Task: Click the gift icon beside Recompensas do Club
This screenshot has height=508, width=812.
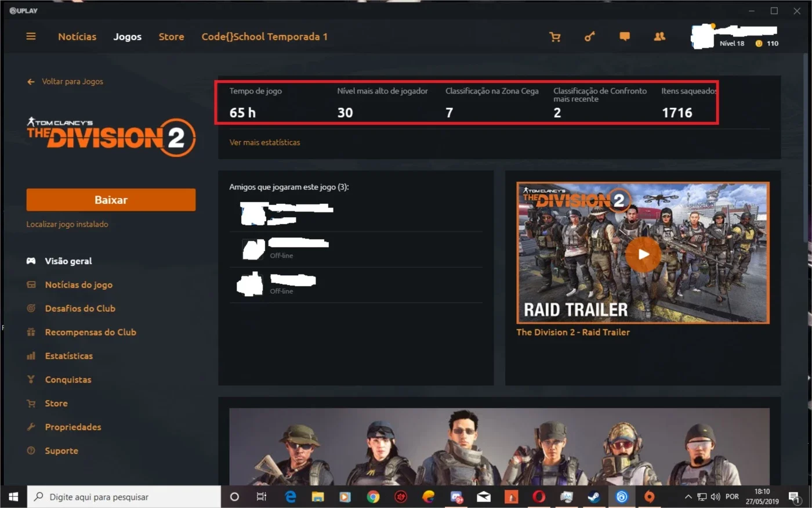Action: 31,332
